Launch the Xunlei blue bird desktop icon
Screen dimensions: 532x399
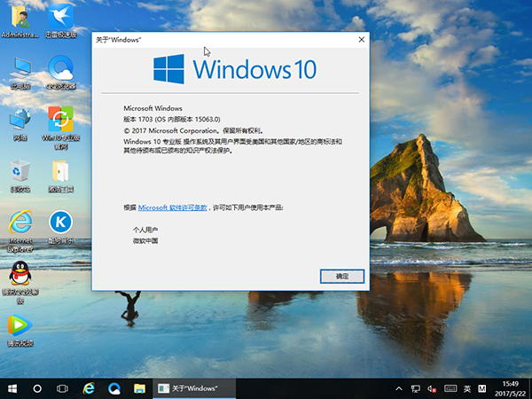pyautogui.click(x=60, y=18)
